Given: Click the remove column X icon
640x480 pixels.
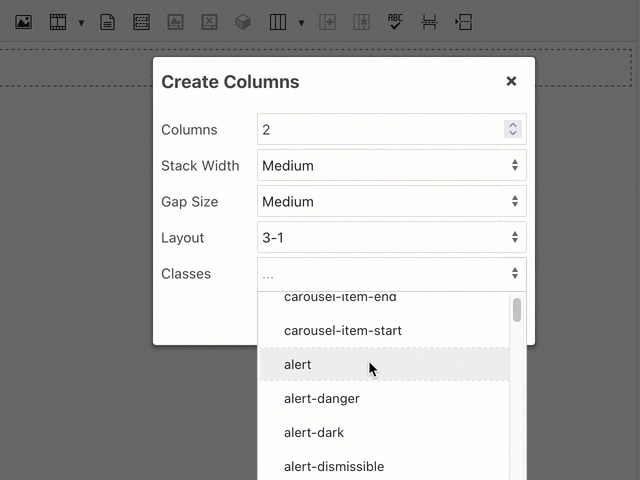Looking at the screenshot, I should point(362,22).
